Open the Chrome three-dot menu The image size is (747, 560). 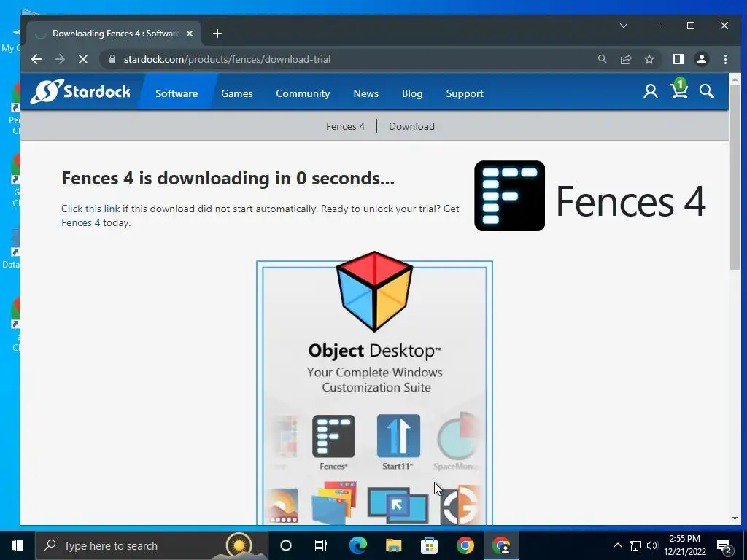click(725, 59)
